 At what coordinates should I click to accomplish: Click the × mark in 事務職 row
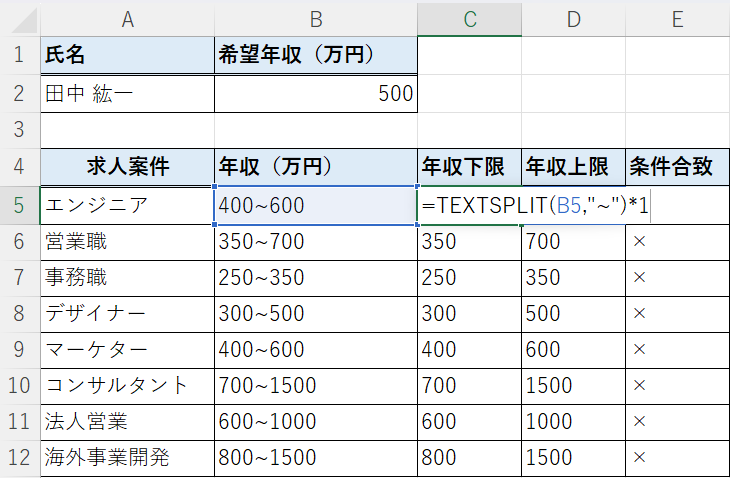pos(639,277)
